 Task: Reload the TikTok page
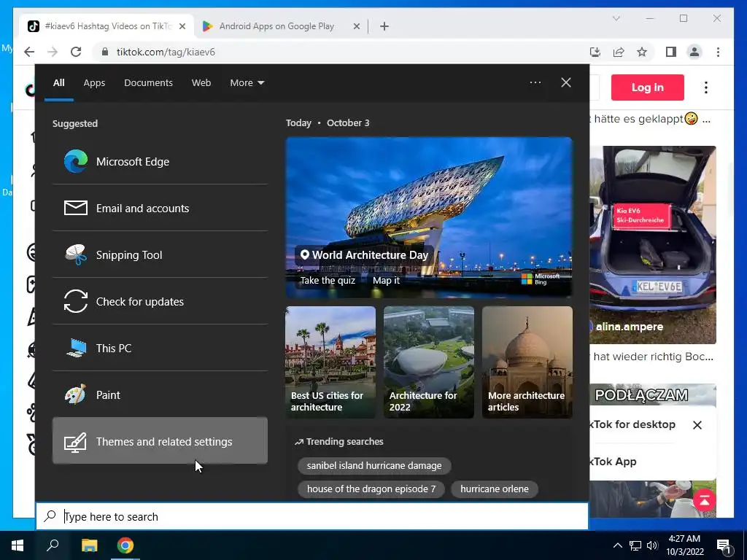76,52
